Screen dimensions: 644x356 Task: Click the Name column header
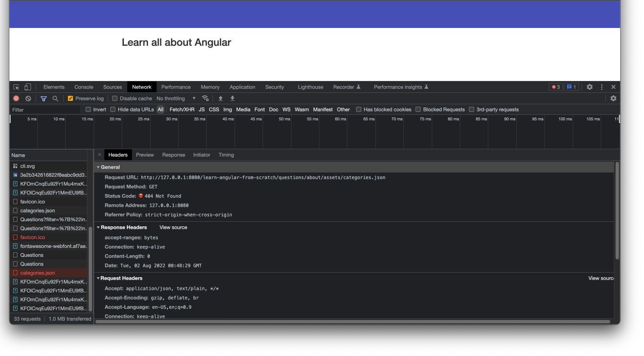(x=48, y=155)
